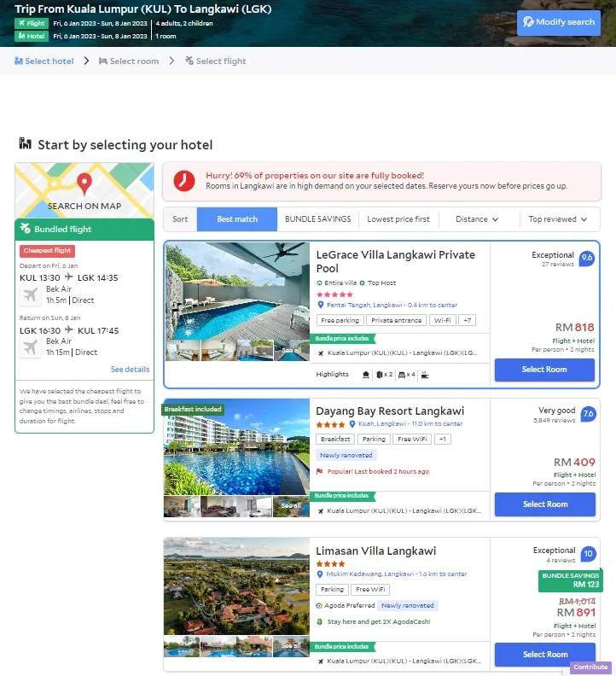
Task: Click the Select room bed icon
Action: [103, 61]
